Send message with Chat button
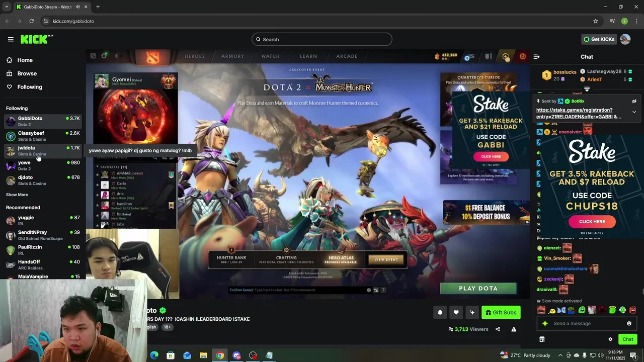 point(627,339)
